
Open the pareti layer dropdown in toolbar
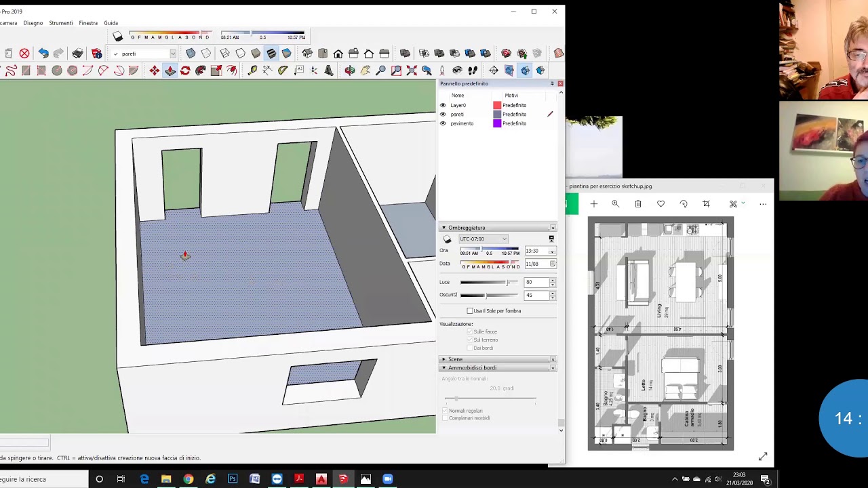point(173,54)
